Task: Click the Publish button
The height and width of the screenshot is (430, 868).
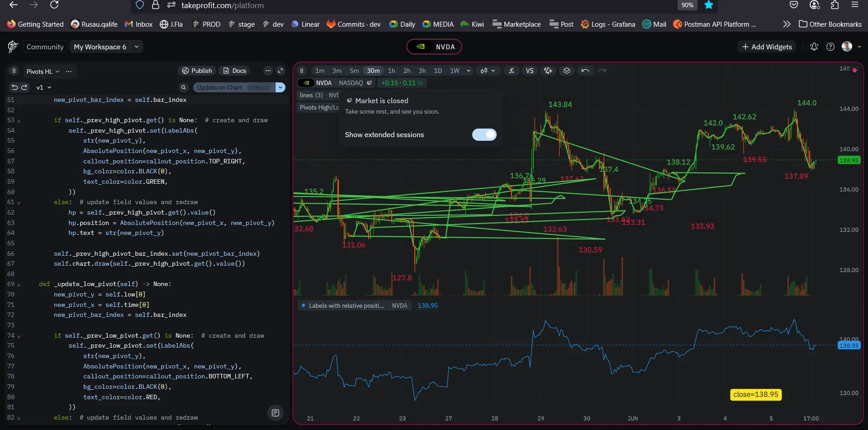Action: 197,71
